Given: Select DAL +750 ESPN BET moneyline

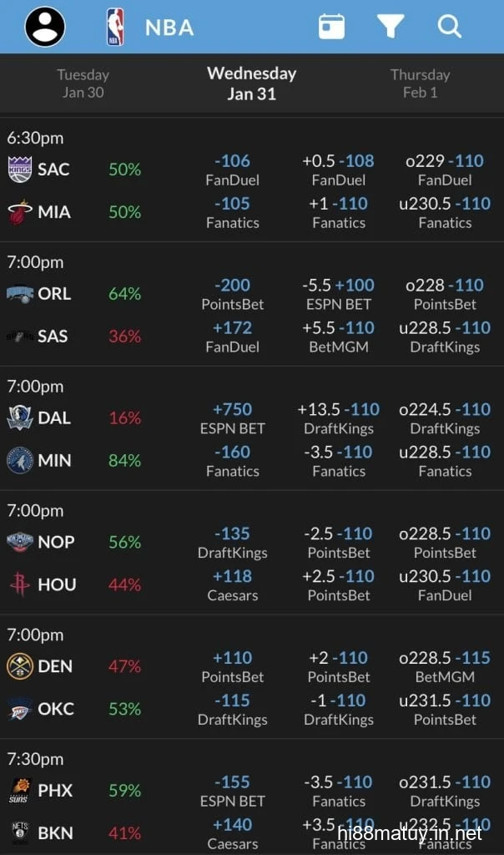Looking at the screenshot, I should tap(232, 417).
